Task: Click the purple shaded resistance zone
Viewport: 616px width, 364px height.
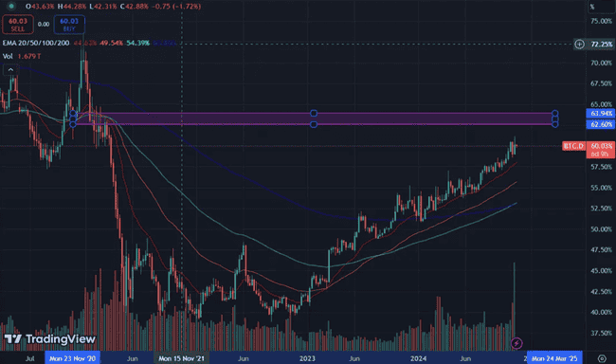Action: click(314, 118)
